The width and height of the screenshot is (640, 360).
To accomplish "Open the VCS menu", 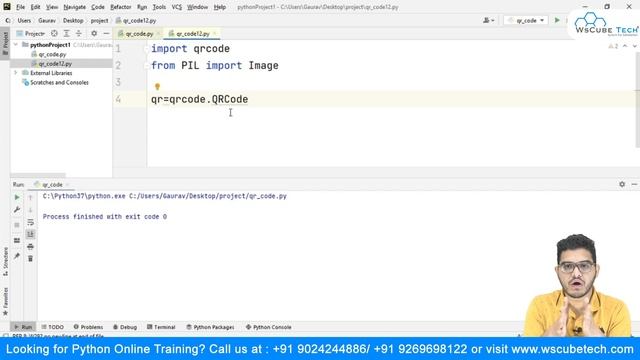I will pos(177,7).
